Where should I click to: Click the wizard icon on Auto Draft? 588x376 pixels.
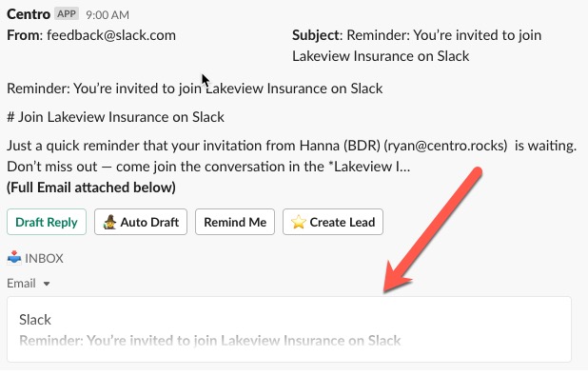pos(109,222)
